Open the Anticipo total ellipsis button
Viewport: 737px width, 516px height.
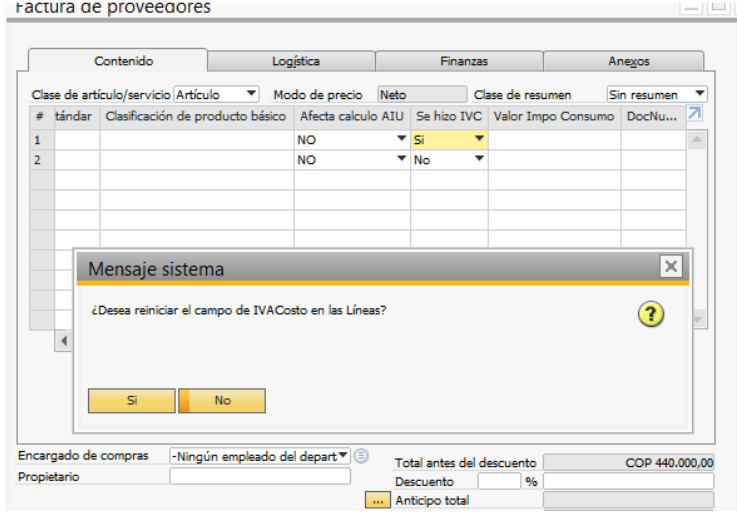click(x=376, y=500)
